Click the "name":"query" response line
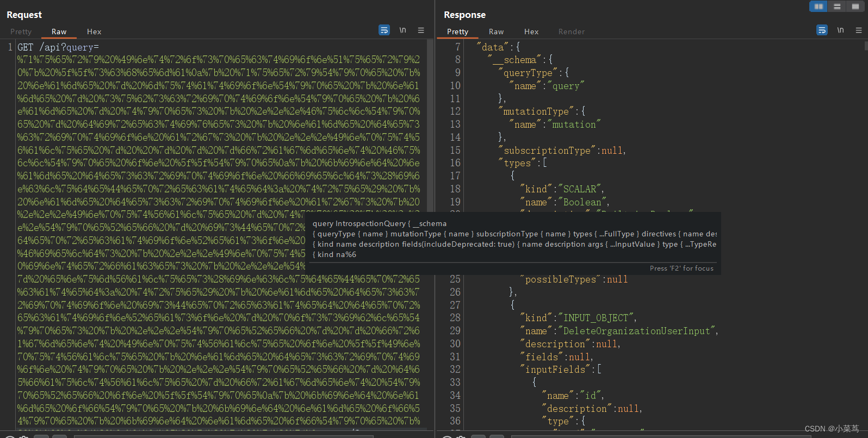Image resolution: width=868 pixels, height=438 pixels. pyautogui.click(x=547, y=86)
